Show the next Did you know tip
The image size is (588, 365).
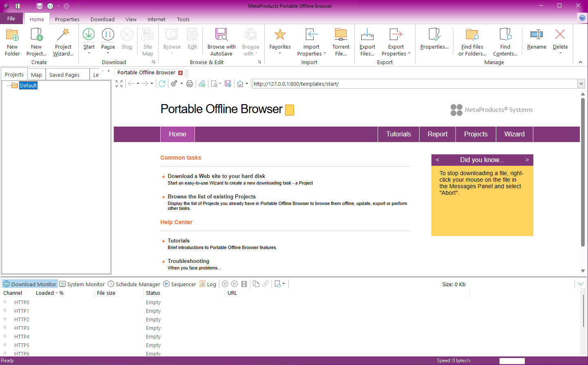pyautogui.click(x=527, y=160)
